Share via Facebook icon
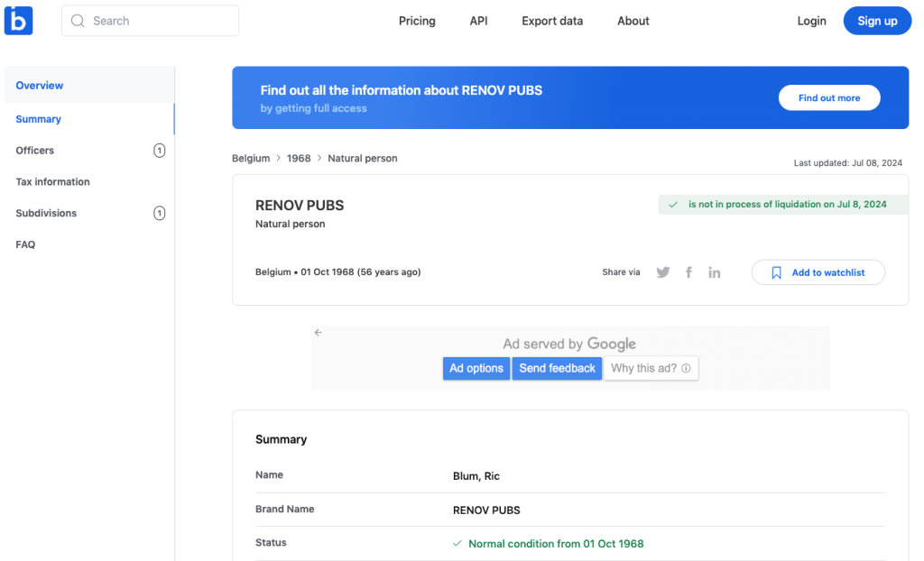924x561 pixels. click(x=688, y=272)
